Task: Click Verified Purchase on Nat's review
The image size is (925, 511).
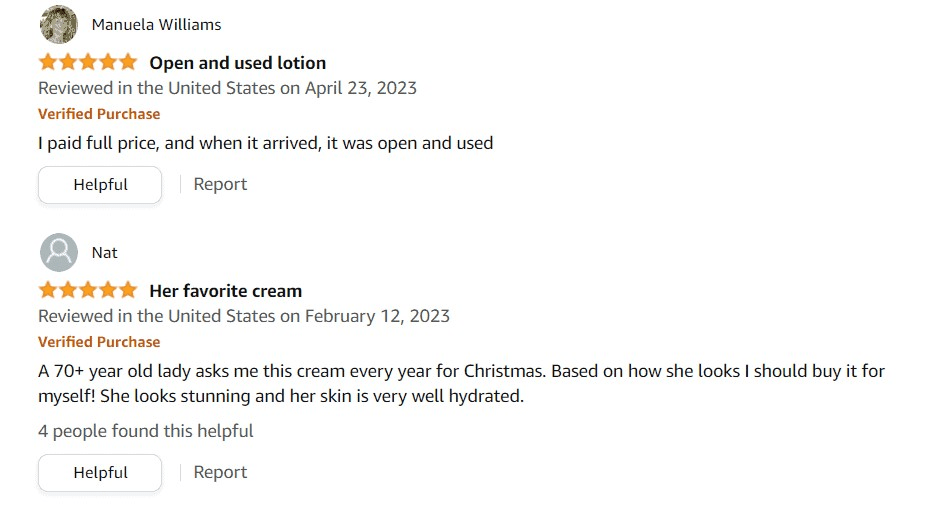Action: point(99,342)
